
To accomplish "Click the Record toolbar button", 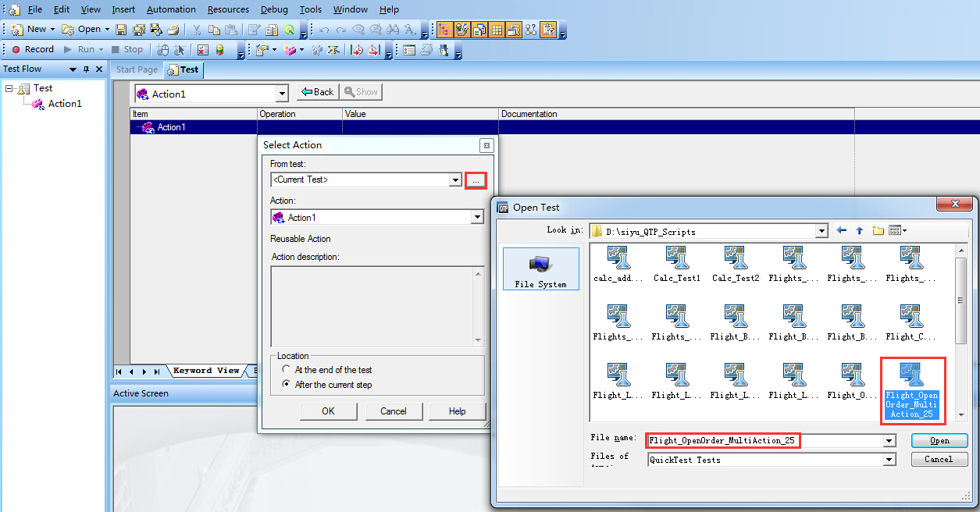I will (32, 49).
